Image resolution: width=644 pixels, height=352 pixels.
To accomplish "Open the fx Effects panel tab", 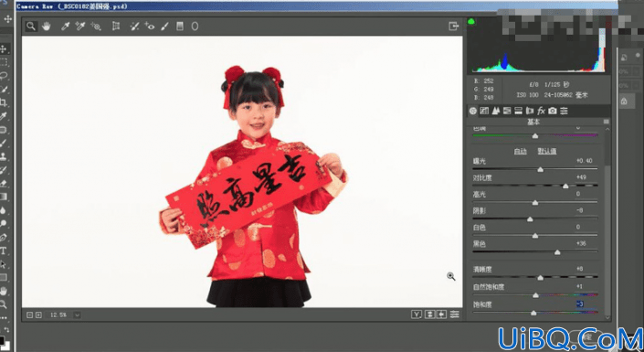I will click(541, 111).
